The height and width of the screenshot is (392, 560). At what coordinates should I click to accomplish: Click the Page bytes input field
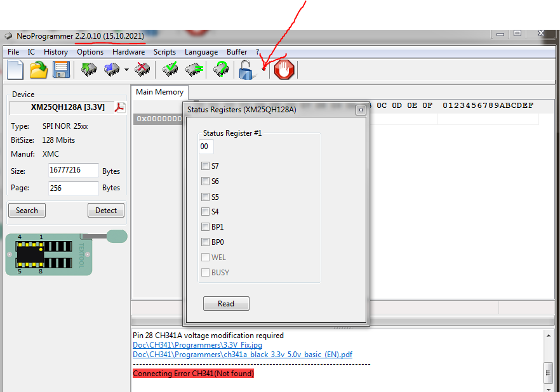tap(73, 188)
